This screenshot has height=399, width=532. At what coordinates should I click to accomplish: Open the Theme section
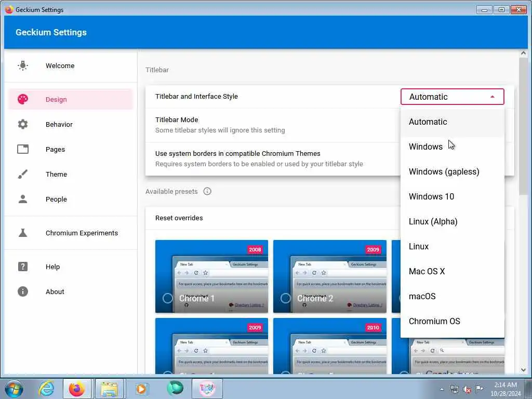71,174
